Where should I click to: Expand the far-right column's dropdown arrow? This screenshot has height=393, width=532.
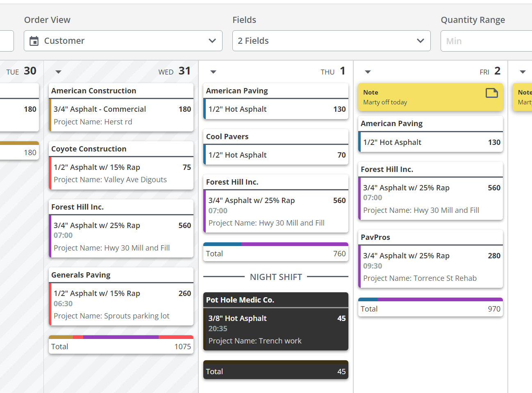pyautogui.click(x=522, y=71)
